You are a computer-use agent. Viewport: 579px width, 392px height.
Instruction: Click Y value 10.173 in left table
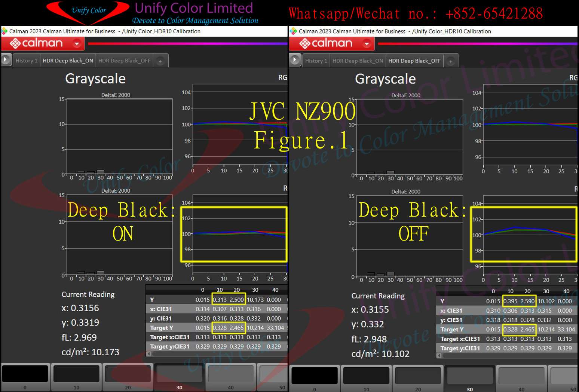click(x=255, y=300)
